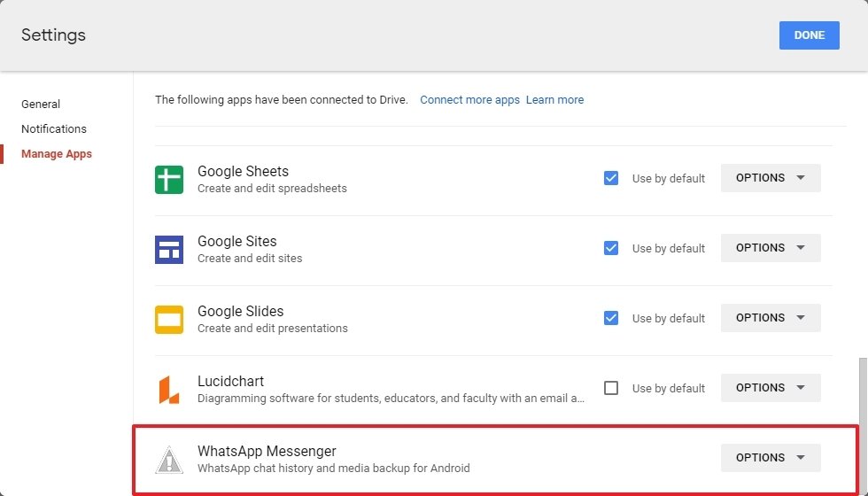The width and height of the screenshot is (868, 496).
Task: Click the Google Sites app icon
Action: [169, 249]
